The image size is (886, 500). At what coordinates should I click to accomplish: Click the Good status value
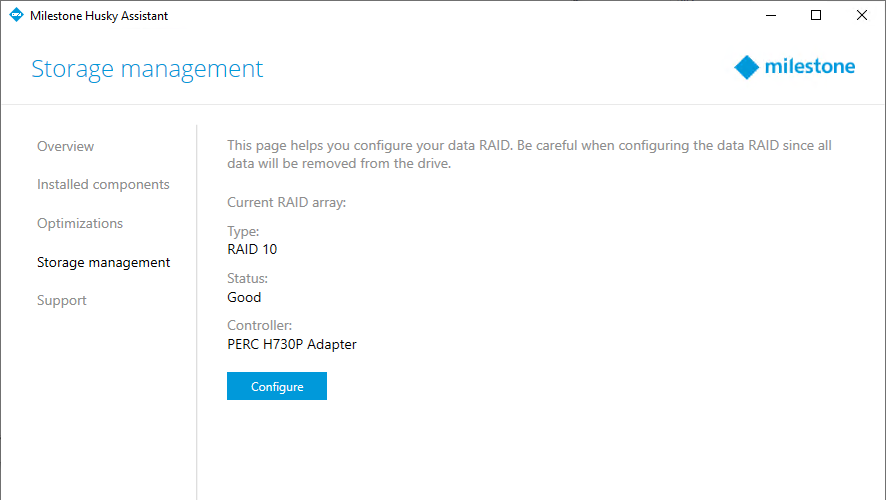click(244, 297)
